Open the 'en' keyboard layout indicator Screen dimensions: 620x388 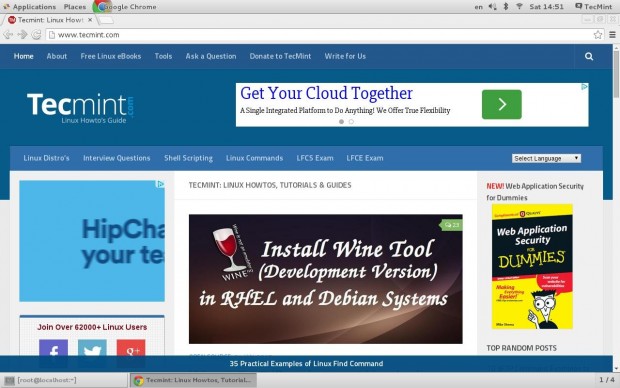478,7
